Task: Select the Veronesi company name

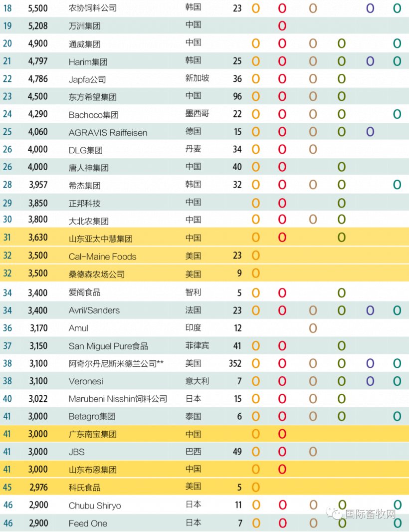Action: pyautogui.click(x=86, y=381)
